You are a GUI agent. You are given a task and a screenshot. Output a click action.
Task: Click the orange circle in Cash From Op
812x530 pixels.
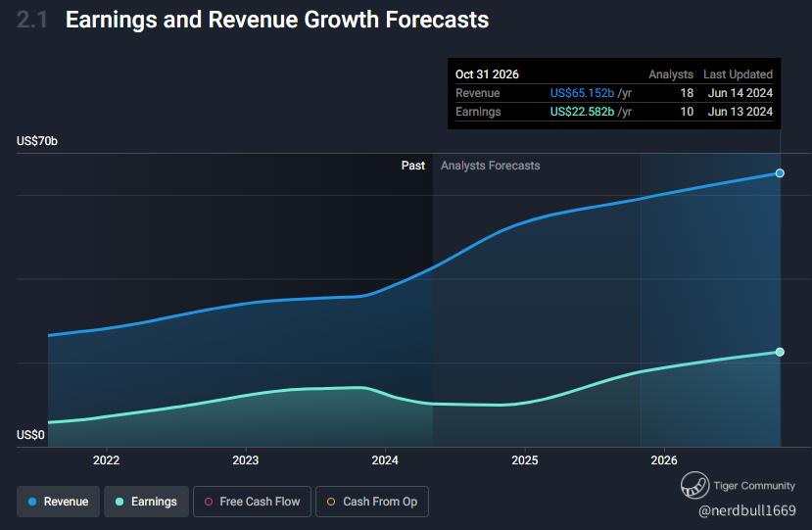[331, 502]
